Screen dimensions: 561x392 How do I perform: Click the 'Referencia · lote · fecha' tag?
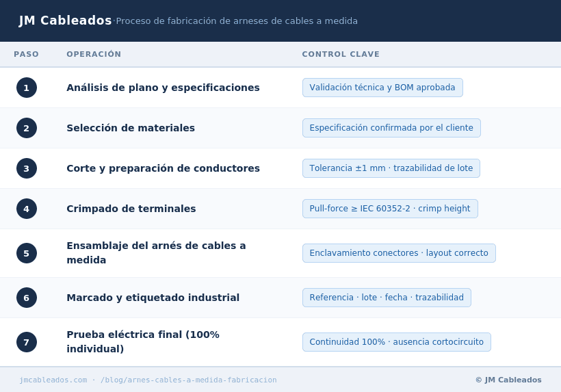(387, 298)
